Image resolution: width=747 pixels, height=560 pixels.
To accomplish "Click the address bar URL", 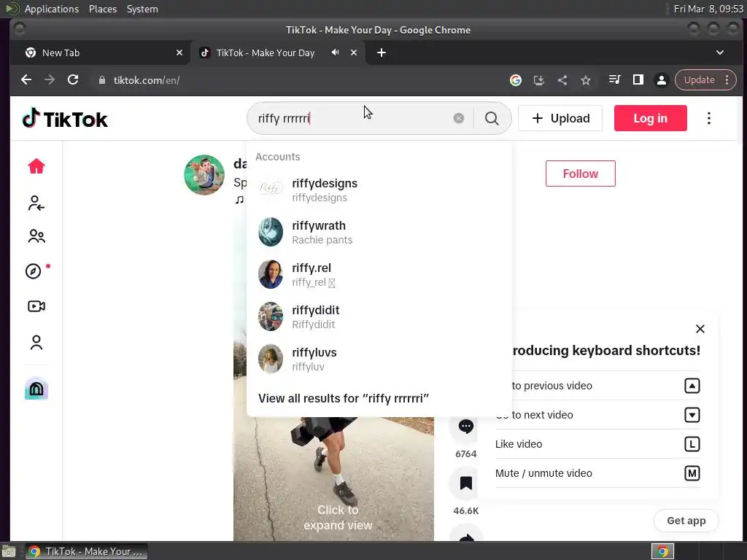I will (x=146, y=80).
